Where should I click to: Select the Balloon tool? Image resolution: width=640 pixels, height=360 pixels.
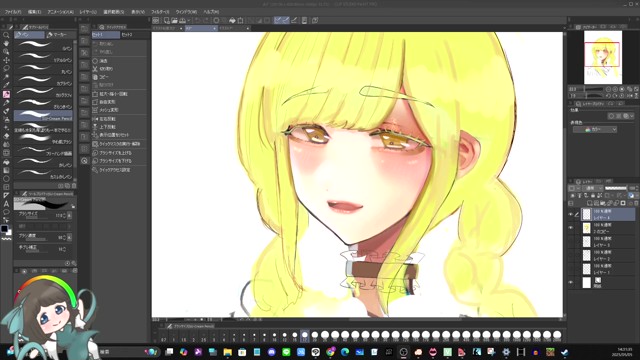point(6,212)
